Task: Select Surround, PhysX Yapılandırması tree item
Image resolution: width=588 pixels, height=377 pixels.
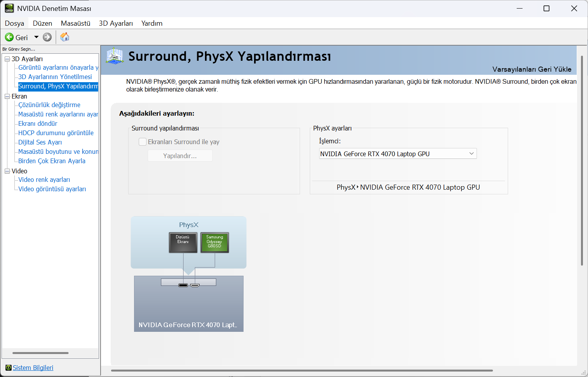Action: pyautogui.click(x=58, y=86)
